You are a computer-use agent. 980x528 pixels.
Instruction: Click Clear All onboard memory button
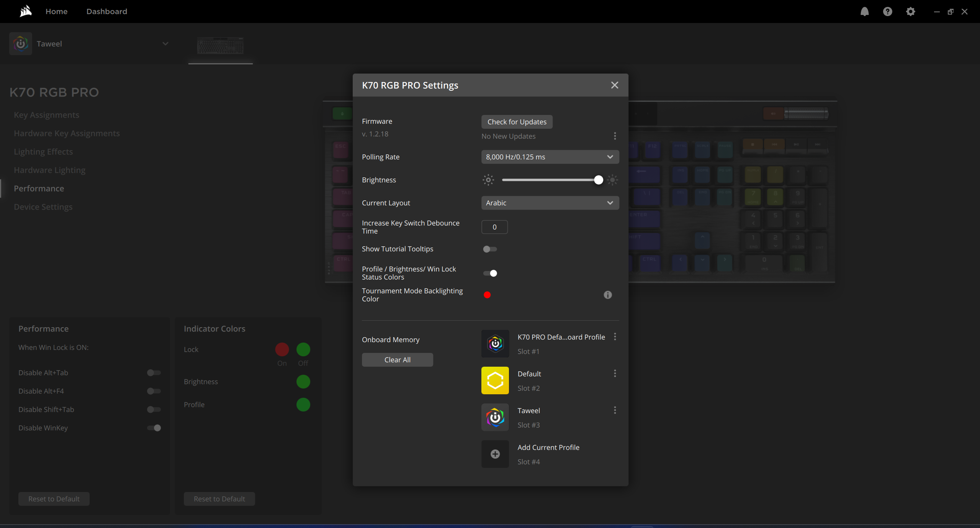click(x=398, y=360)
